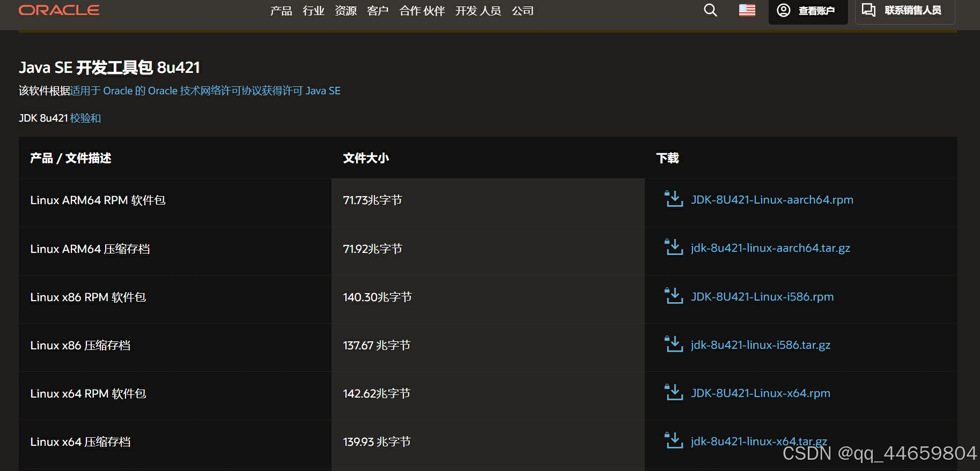Click the 140.30兆字节 size value
The image size is (980, 471).
point(377,297)
